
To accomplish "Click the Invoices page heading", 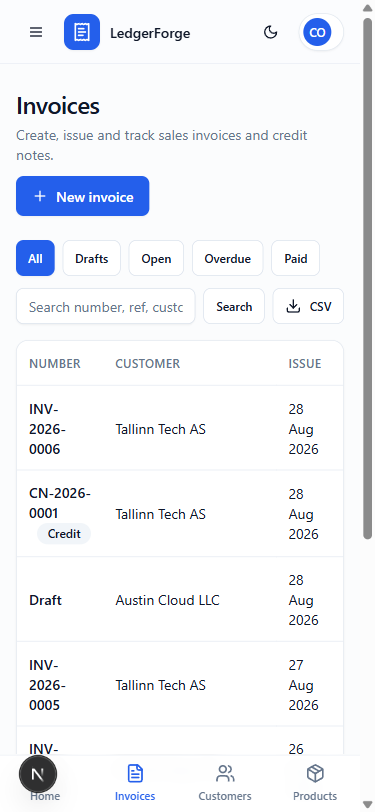I will click(x=58, y=106).
